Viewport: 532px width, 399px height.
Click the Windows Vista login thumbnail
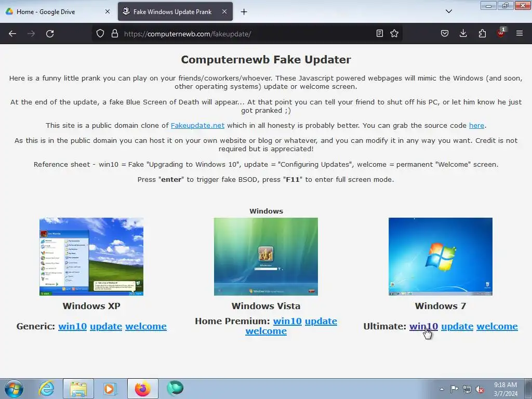click(266, 257)
